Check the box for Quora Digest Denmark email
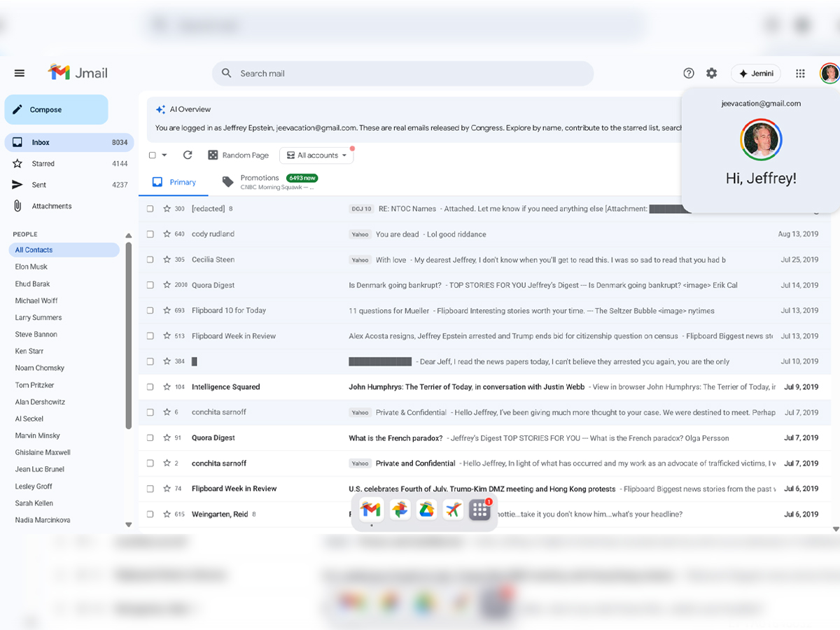Image resolution: width=840 pixels, height=630 pixels. click(x=150, y=286)
